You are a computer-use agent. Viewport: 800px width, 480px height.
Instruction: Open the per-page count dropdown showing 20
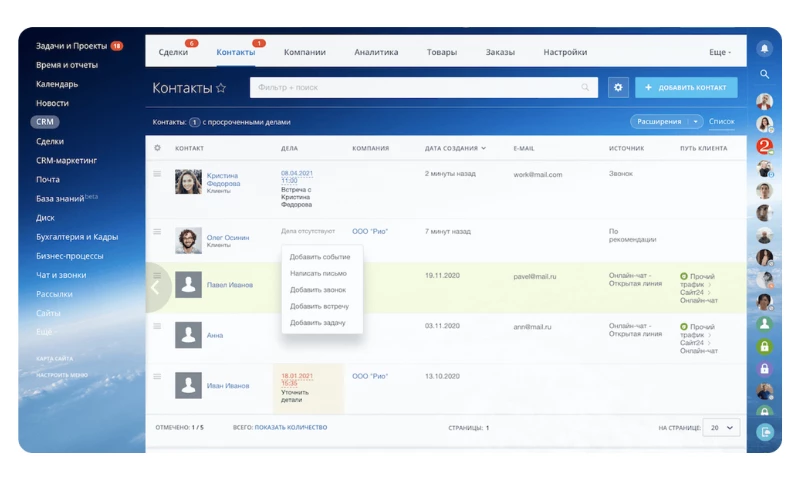pos(720,427)
